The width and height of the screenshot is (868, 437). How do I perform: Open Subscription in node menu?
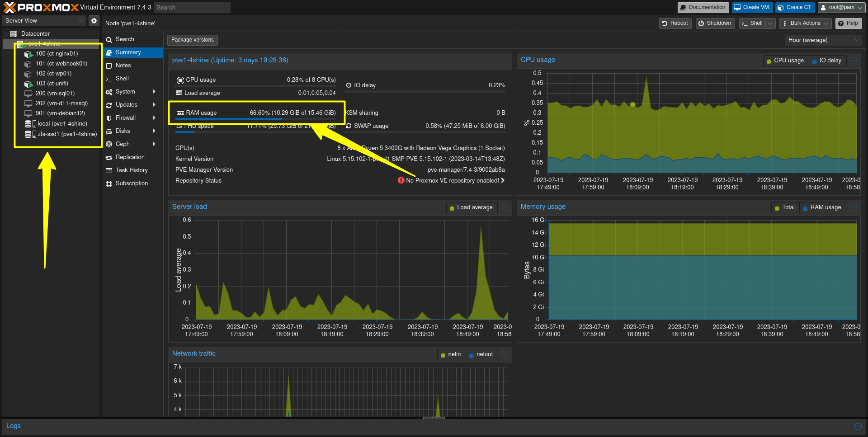[x=132, y=183]
